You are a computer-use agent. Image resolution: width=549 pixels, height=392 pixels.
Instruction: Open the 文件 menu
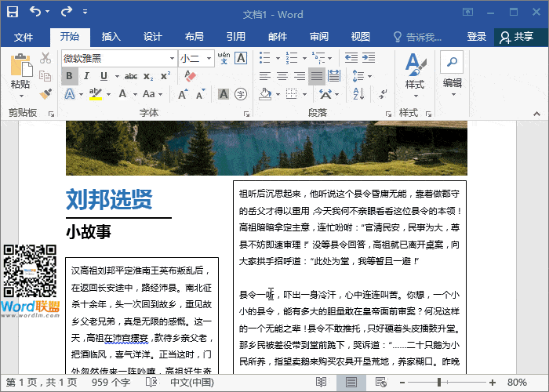(x=23, y=37)
